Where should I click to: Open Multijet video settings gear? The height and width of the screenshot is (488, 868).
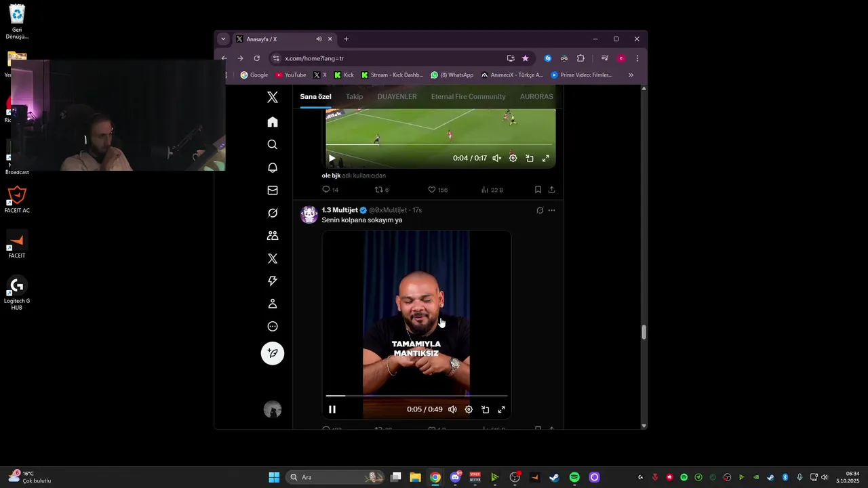[x=469, y=409]
